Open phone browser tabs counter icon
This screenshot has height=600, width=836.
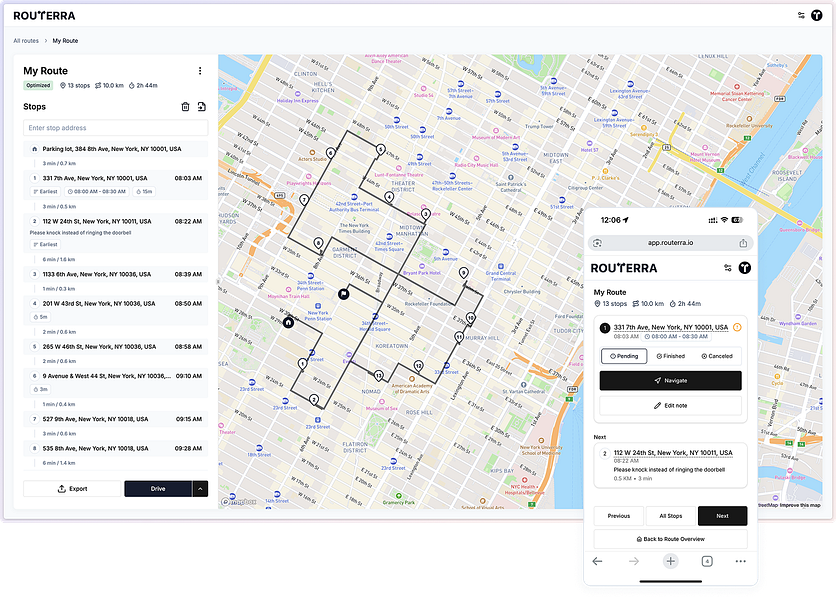pyautogui.click(x=707, y=561)
